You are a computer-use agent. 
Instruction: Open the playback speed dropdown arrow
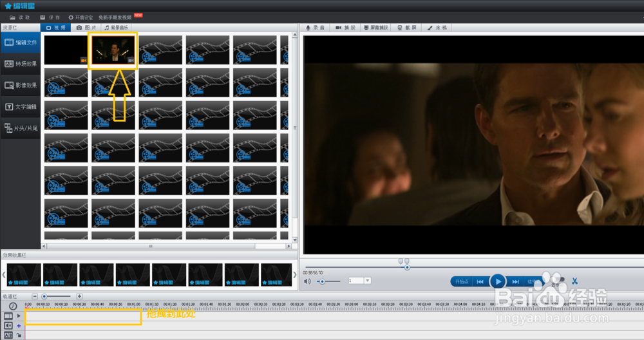[x=368, y=281]
